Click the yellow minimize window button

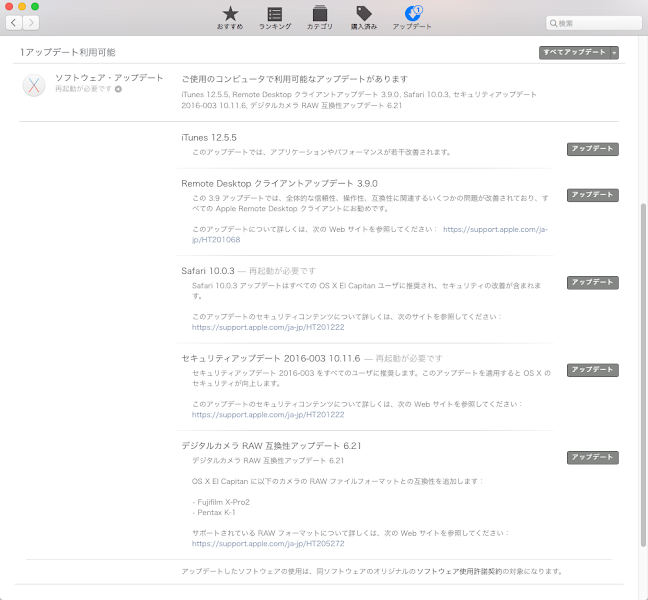(x=22, y=6)
